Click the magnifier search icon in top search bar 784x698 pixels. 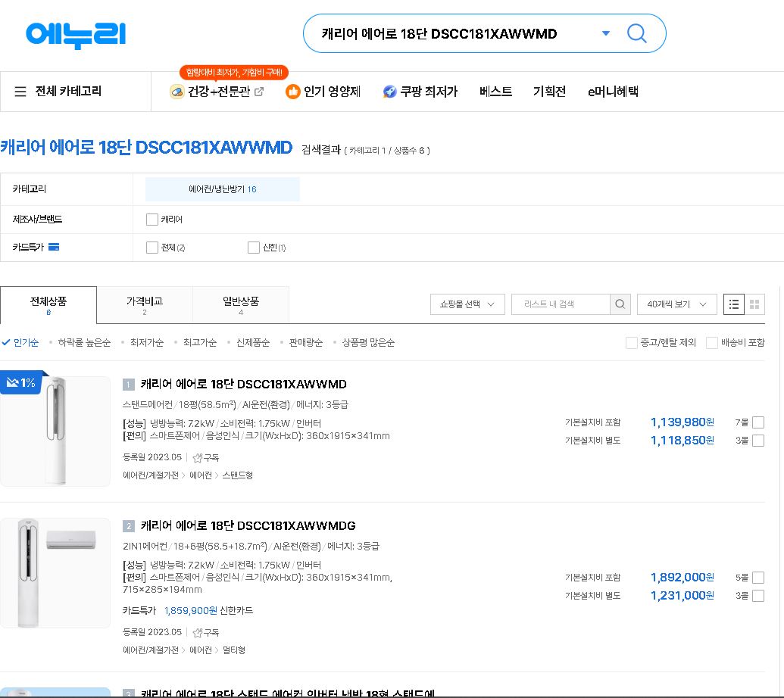pos(636,33)
